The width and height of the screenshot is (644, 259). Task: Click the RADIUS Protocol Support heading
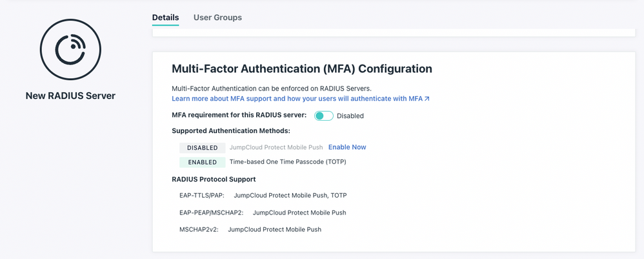[214, 180]
